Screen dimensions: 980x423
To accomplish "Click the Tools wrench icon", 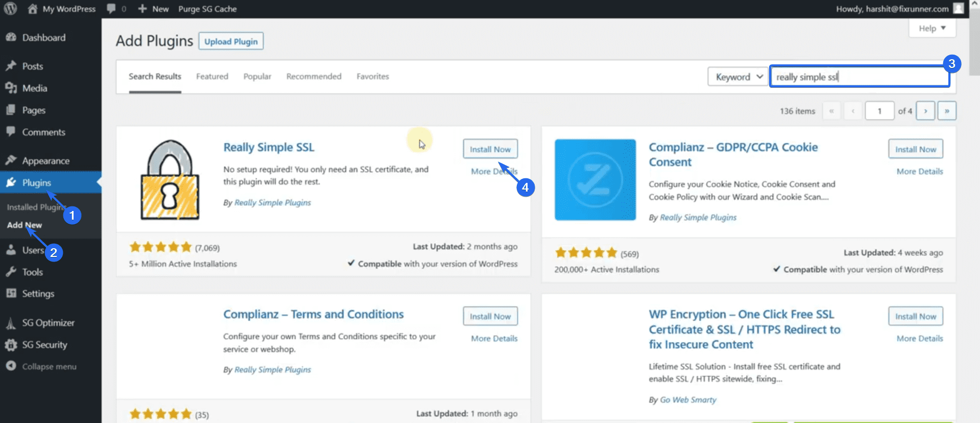I will point(11,272).
